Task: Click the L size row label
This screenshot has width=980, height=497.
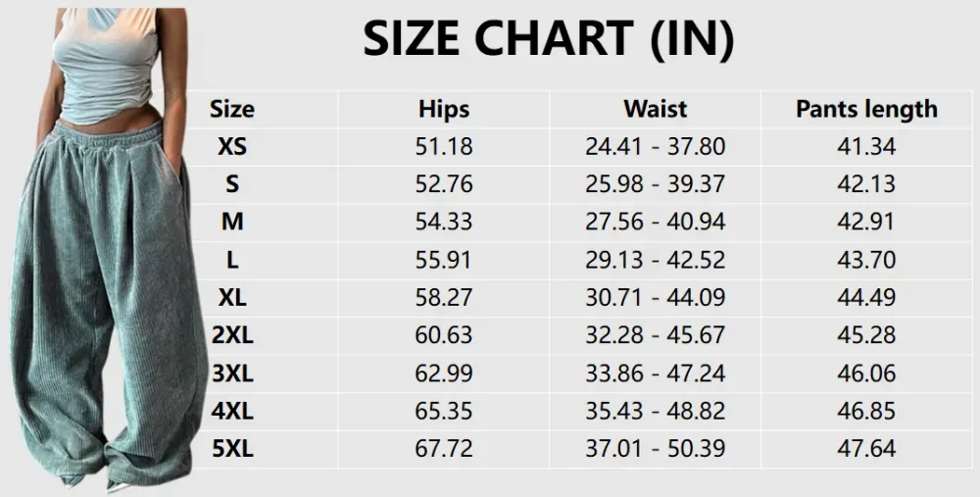Action: click(x=232, y=260)
